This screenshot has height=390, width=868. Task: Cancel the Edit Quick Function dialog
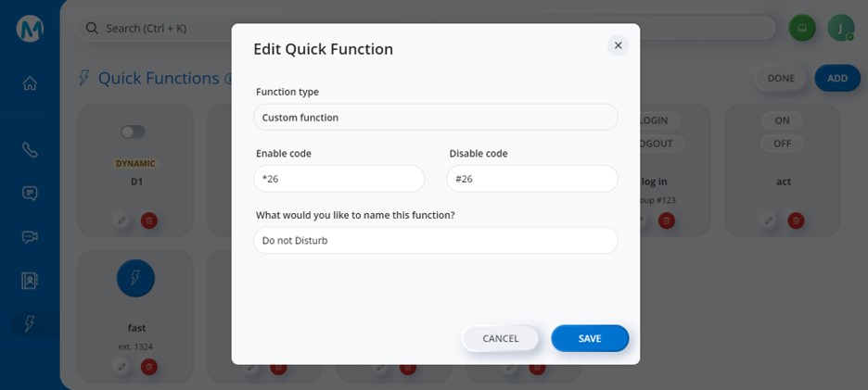(x=501, y=339)
